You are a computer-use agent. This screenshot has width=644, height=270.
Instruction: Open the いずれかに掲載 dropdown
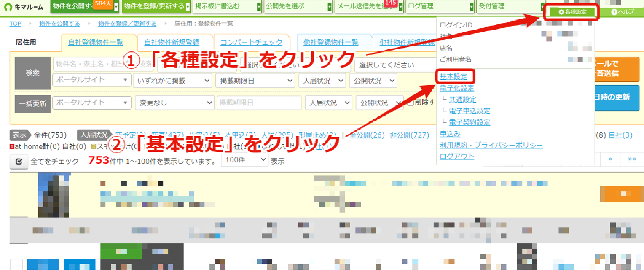[172, 80]
